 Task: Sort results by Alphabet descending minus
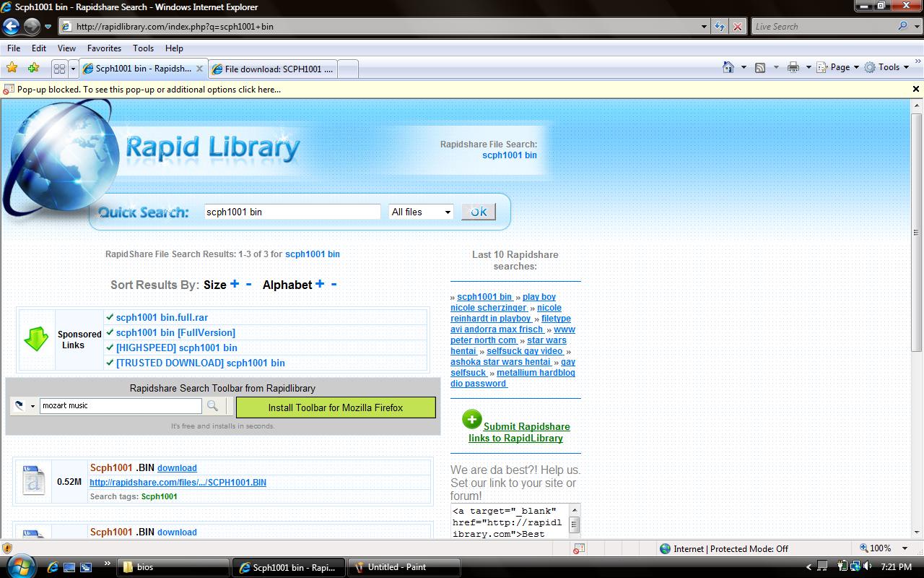click(x=334, y=284)
